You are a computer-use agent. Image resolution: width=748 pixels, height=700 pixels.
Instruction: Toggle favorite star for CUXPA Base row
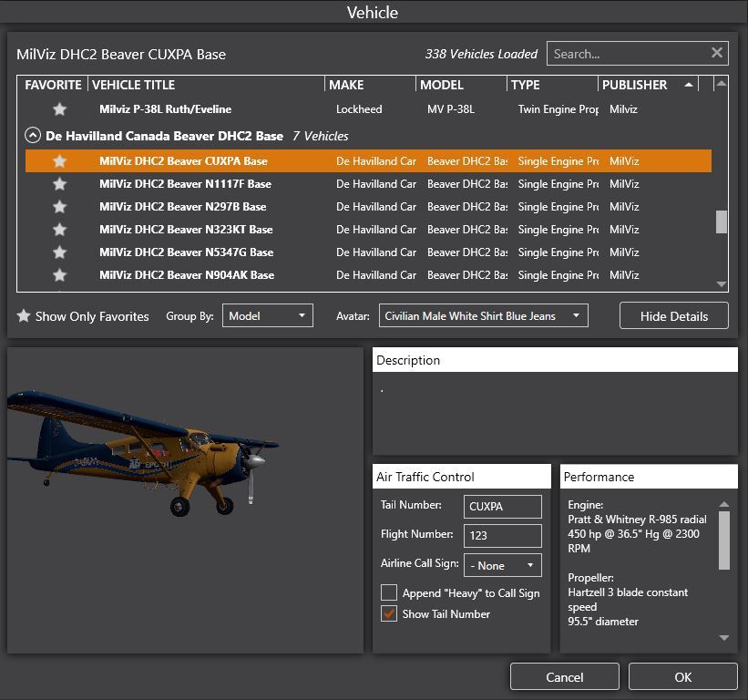pos(59,161)
